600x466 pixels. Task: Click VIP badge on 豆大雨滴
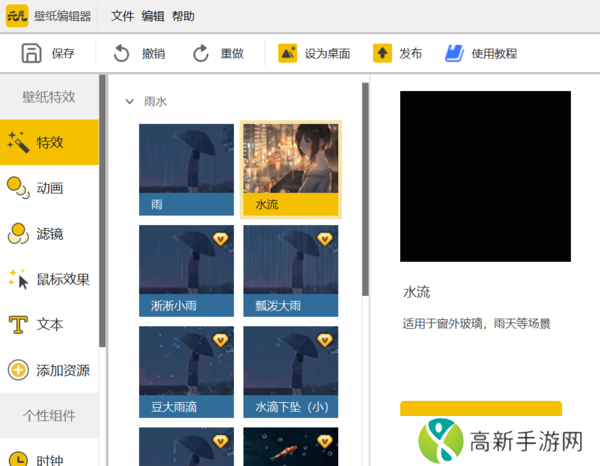[220, 340]
